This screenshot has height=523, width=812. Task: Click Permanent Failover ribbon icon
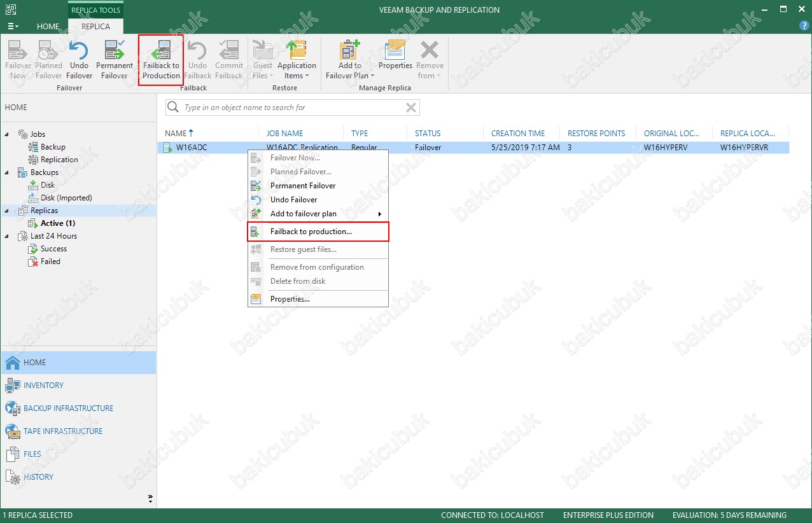point(115,60)
